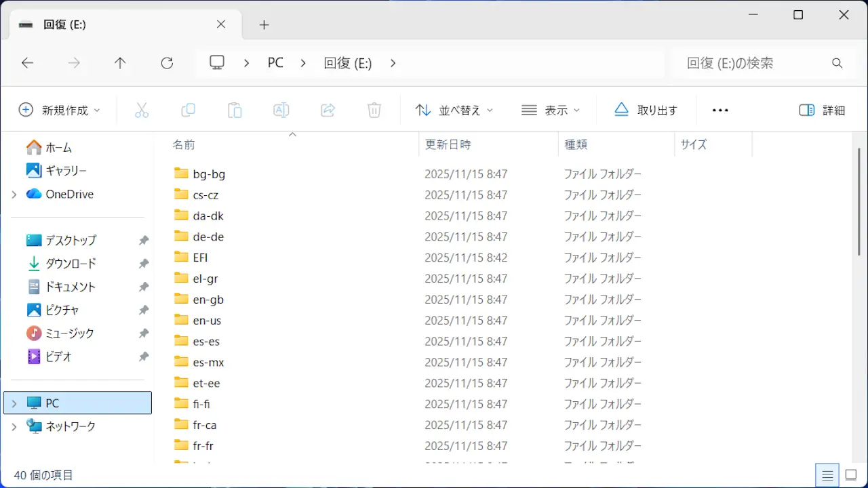Toggle the 詳細 details pane

(x=822, y=110)
